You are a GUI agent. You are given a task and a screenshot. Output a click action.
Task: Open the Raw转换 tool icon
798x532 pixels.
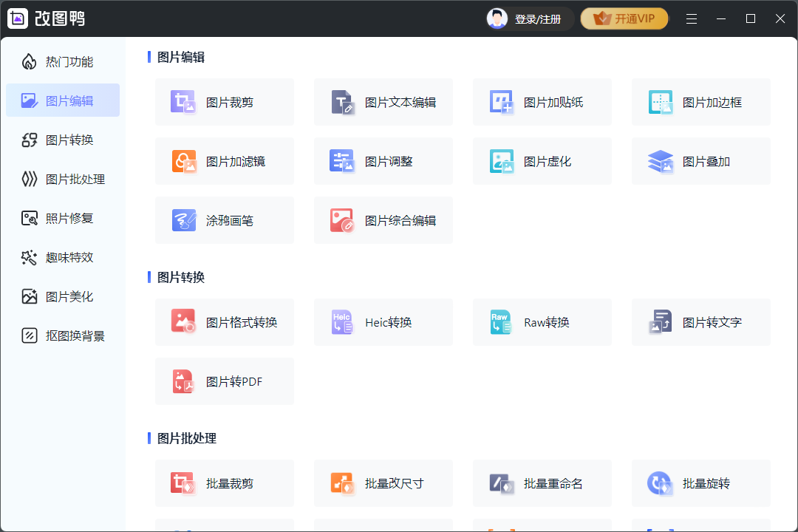point(502,322)
